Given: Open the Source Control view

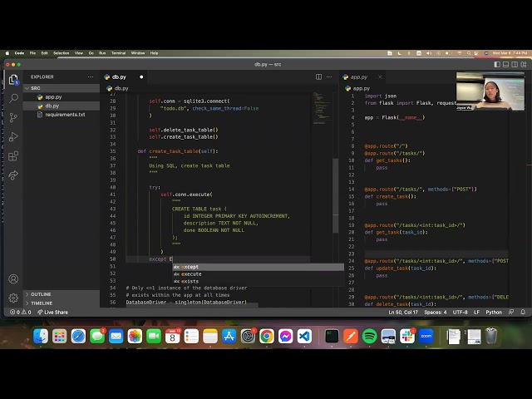Looking at the screenshot, I should click(x=13, y=118).
